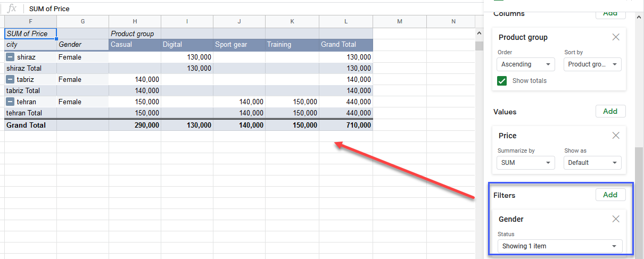The height and width of the screenshot is (259, 644).
Task: Click the fx function icon
Action: [x=12, y=9]
